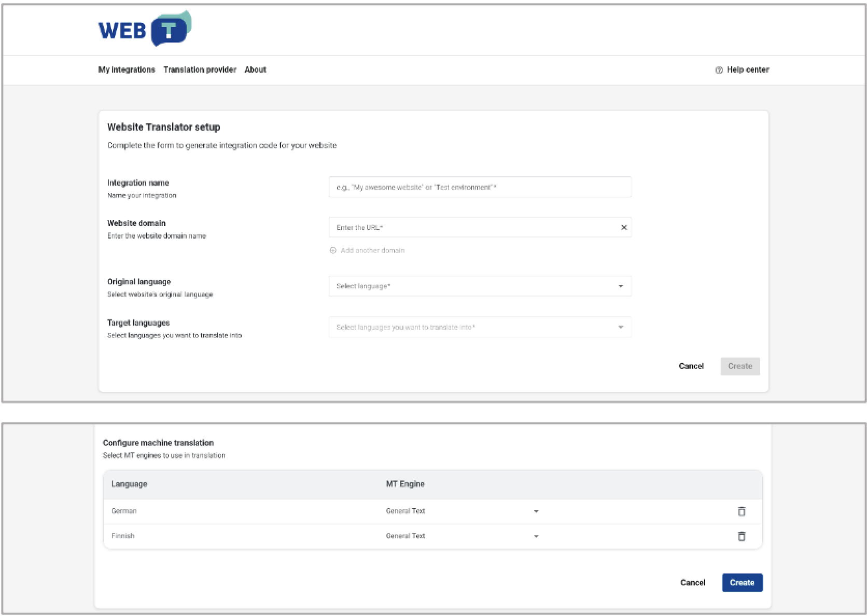Click the Configure machine translation heading
Viewport: 867px width, 616px height.
tap(158, 443)
